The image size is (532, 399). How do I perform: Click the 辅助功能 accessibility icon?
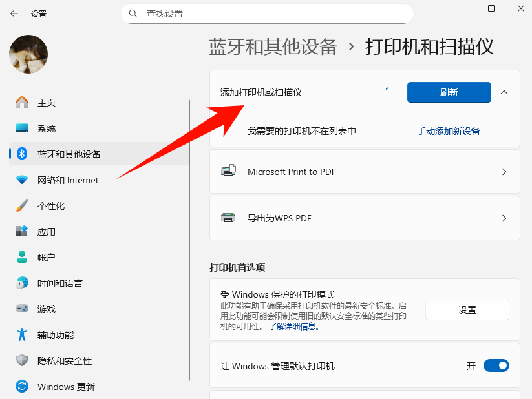pos(21,334)
